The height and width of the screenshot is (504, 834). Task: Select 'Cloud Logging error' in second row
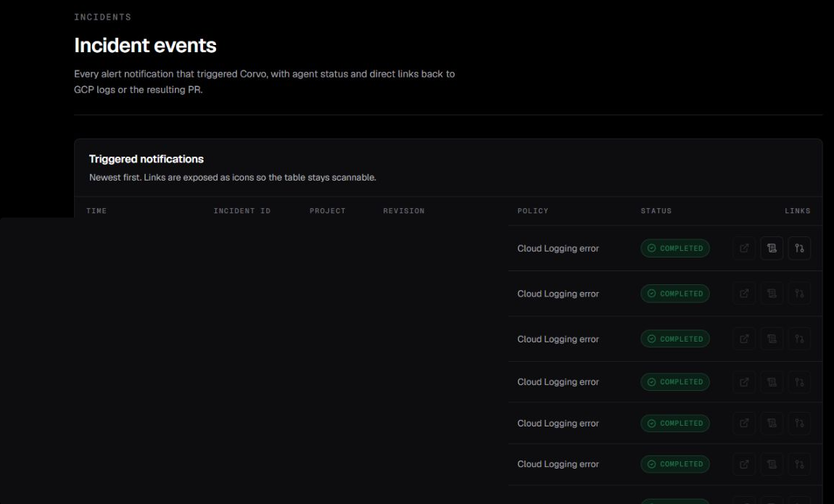click(558, 294)
